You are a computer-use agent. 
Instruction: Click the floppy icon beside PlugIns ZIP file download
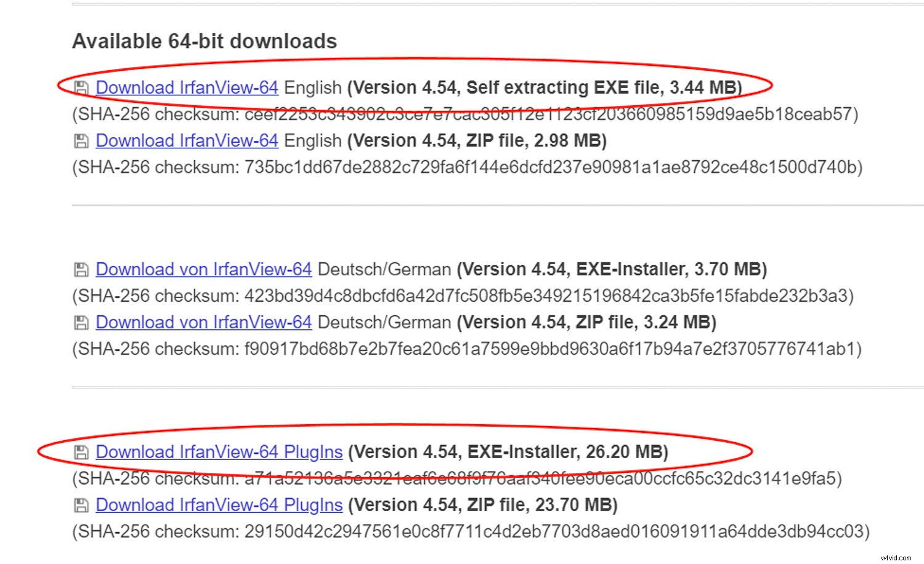tap(81, 506)
